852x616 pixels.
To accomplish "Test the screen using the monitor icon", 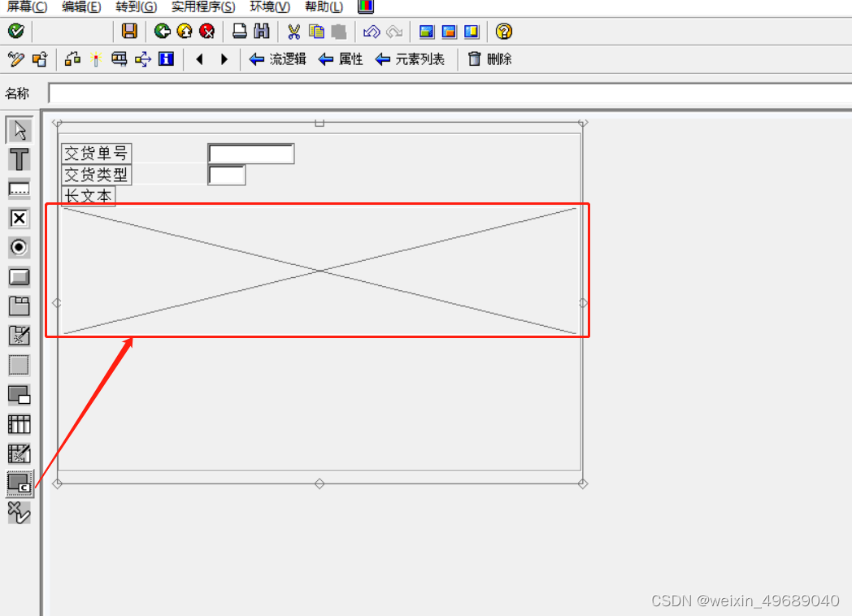I will [119, 59].
